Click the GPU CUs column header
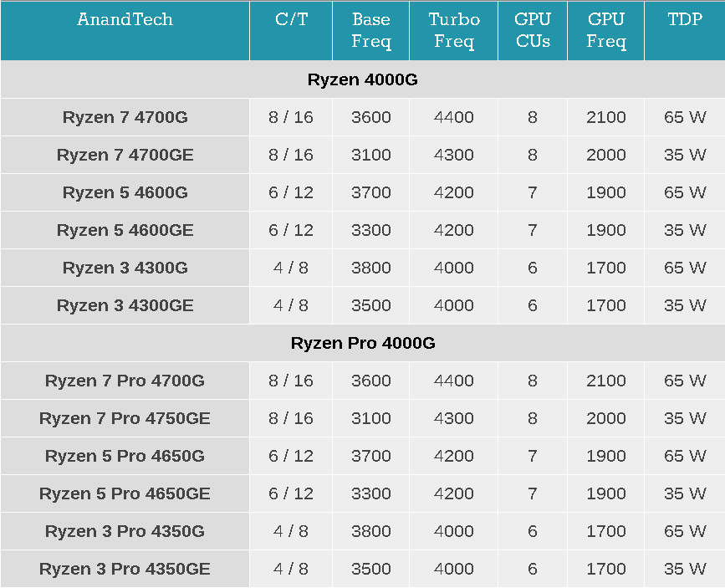Image resolution: width=725 pixels, height=588 pixels. coord(533,30)
